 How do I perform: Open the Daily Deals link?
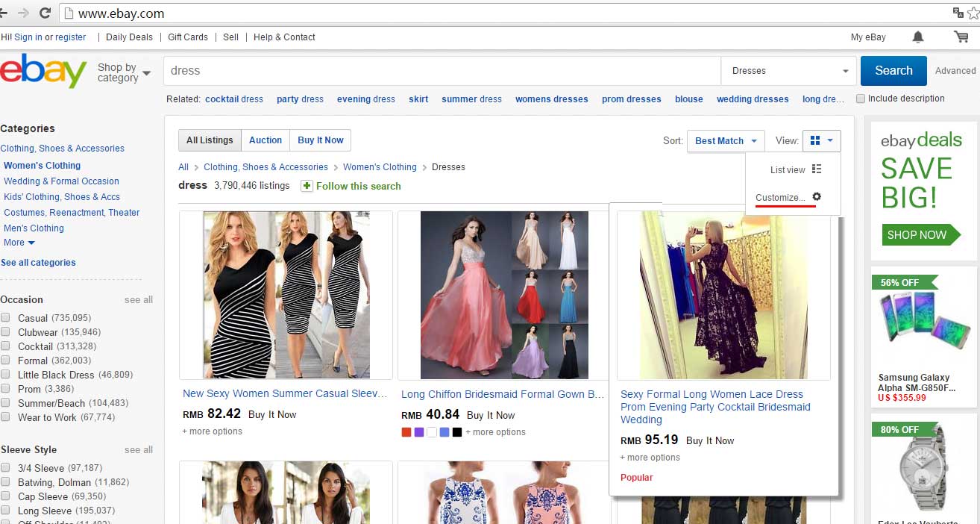pos(129,37)
